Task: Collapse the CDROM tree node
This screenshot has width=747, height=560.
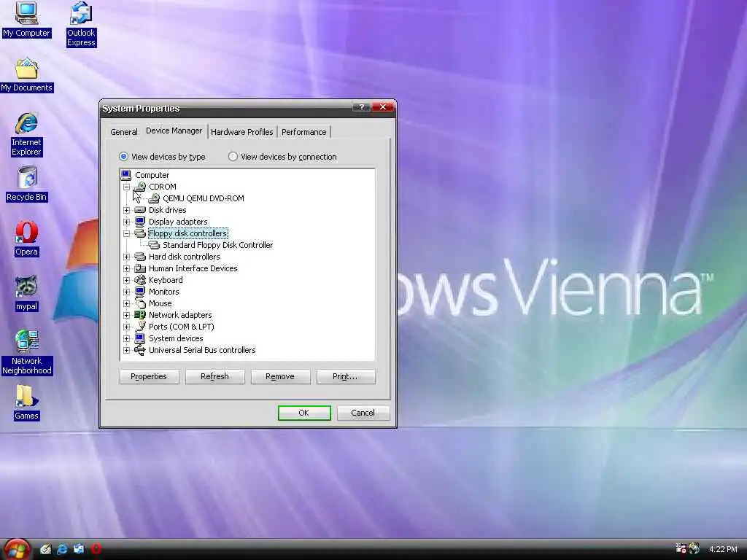Action: coord(126,187)
